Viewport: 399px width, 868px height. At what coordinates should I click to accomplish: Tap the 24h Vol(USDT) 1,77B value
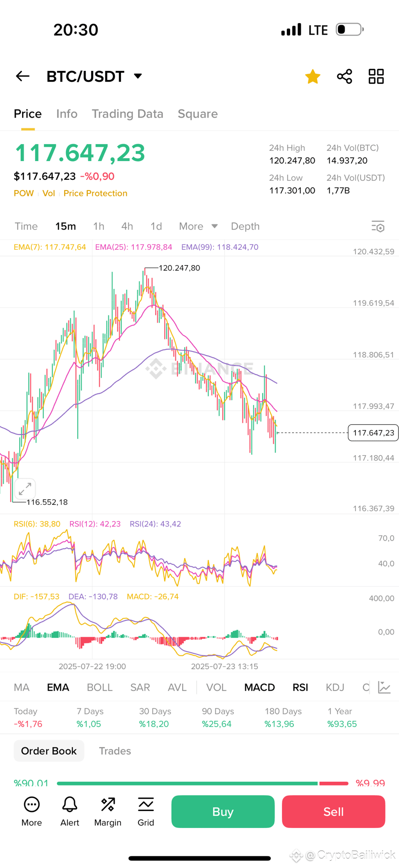(338, 190)
